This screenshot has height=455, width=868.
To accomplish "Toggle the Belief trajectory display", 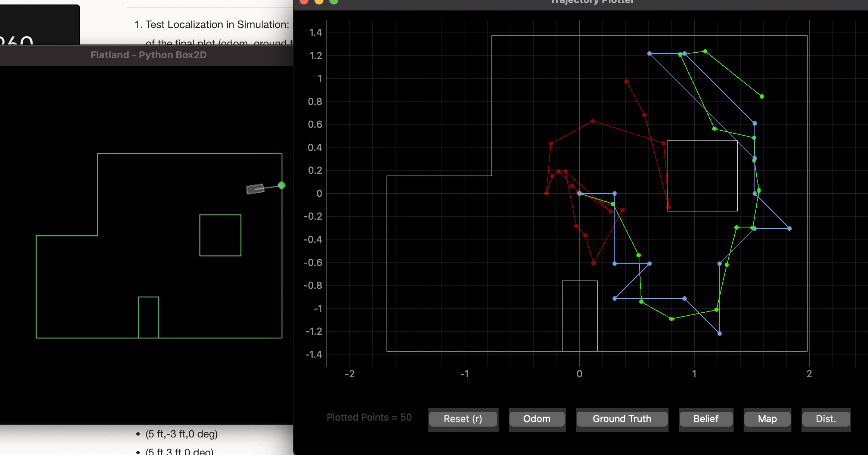I will click(x=706, y=419).
